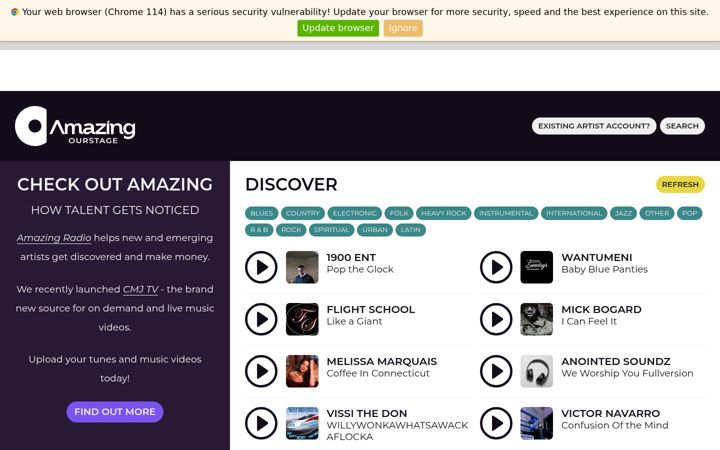Open Wantumeni artist name

[x=596, y=258]
